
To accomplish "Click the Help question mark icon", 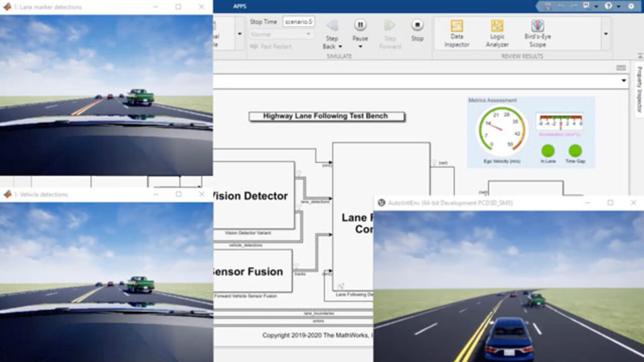I will 608,6.
